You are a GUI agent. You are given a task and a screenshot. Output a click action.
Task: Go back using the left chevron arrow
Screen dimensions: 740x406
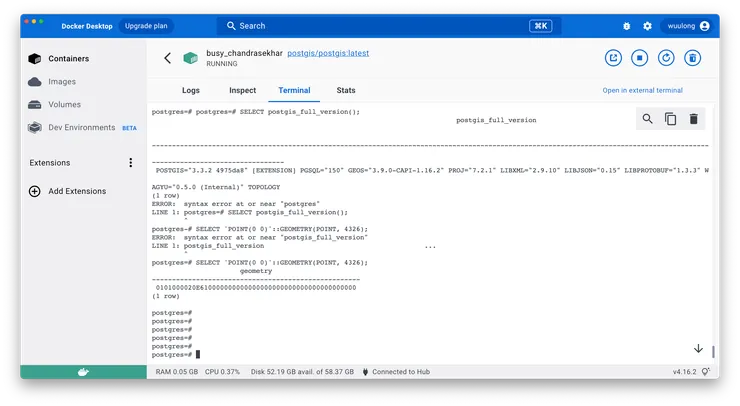coord(168,58)
